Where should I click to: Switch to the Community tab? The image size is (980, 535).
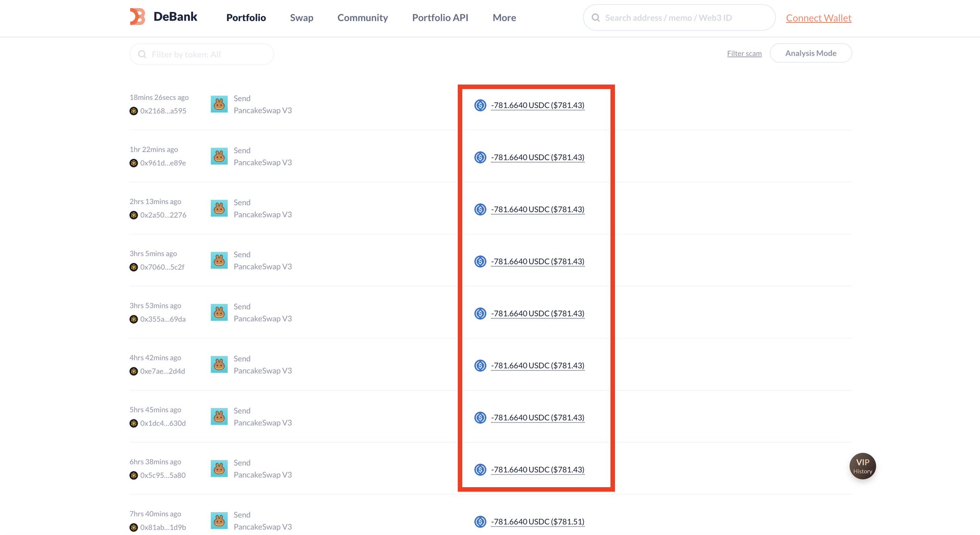362,18
